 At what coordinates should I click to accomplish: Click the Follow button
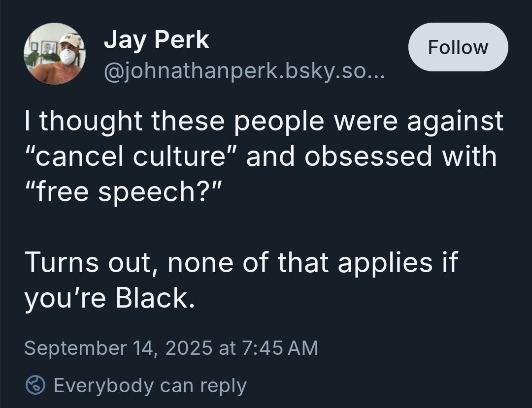[458, 47]
